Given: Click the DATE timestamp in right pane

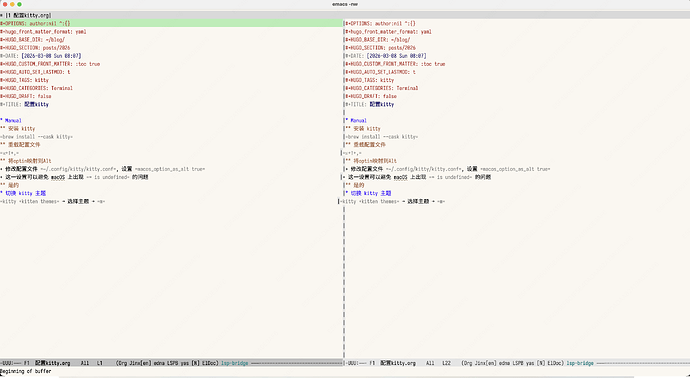Looking at the screenshot, I should pos(397,56).
